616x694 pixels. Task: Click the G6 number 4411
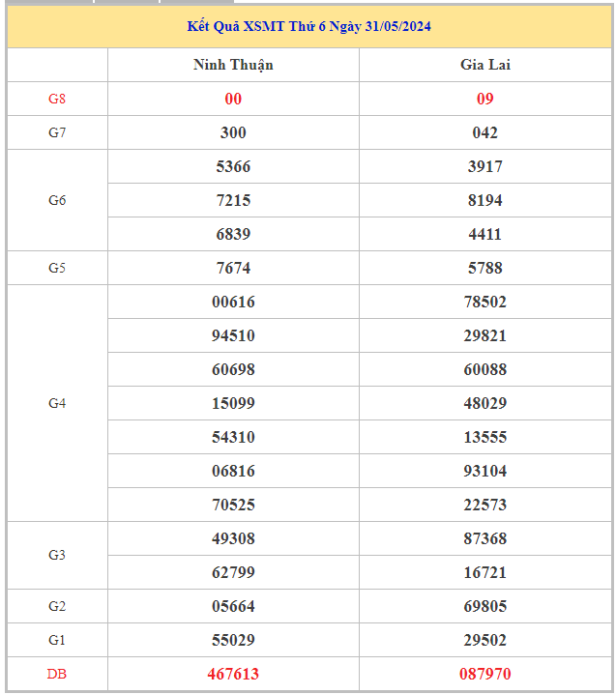pos(484,234)
